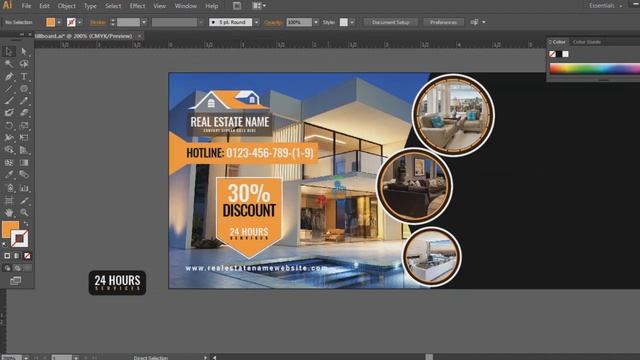This screenshot has height=360, width=640.
Task: Open the File menu
Action: [26, 6]
